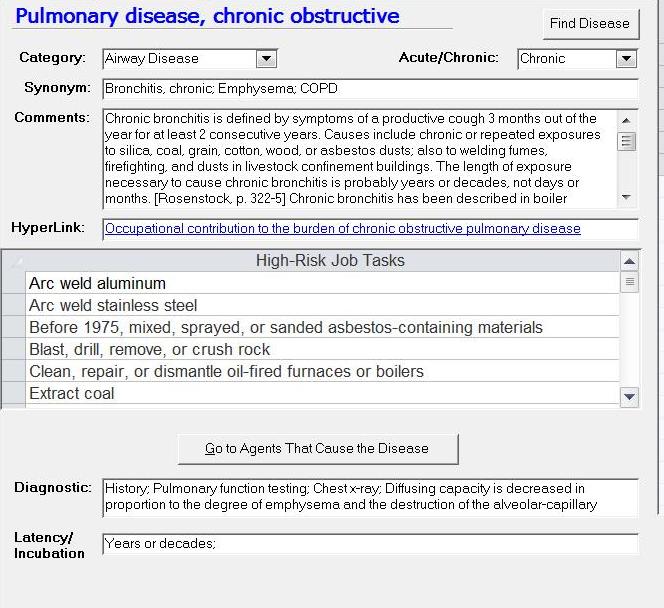The width and height of the screenshot is (664, 608).
Task: Click the row selector beside Arc weld aluminum
Action: click(x=13, y=284)
